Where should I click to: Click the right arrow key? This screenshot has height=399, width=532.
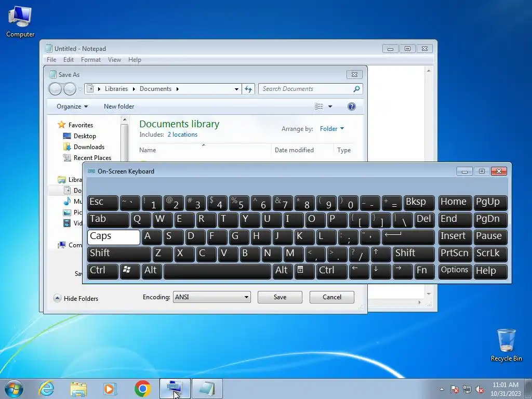click(403, 271)
